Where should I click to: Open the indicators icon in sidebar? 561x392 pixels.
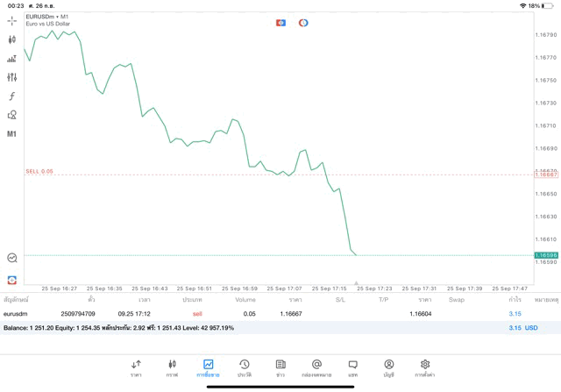click(12, 59)
